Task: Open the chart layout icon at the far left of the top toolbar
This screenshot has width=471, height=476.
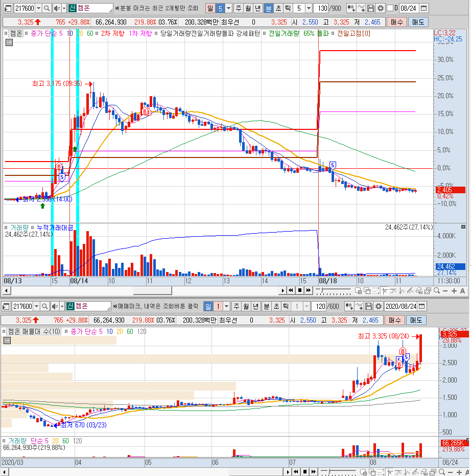Action: click(x=8, y=8)
